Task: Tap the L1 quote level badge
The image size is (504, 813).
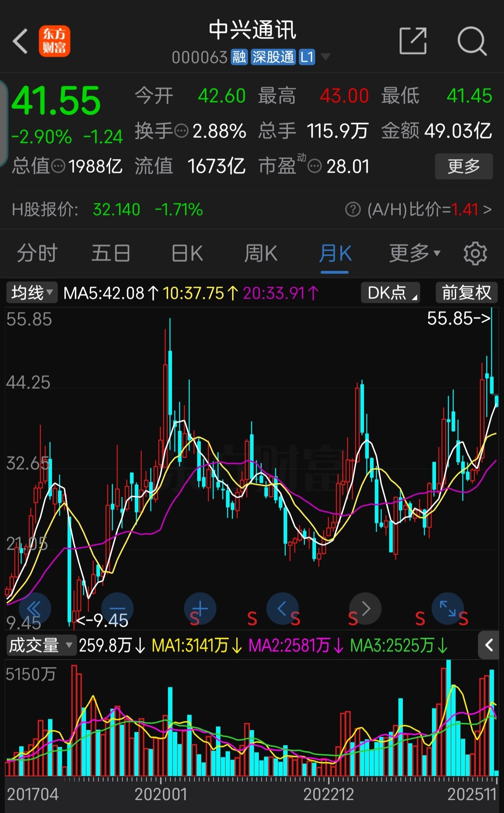Action: [x=307, y=57]
